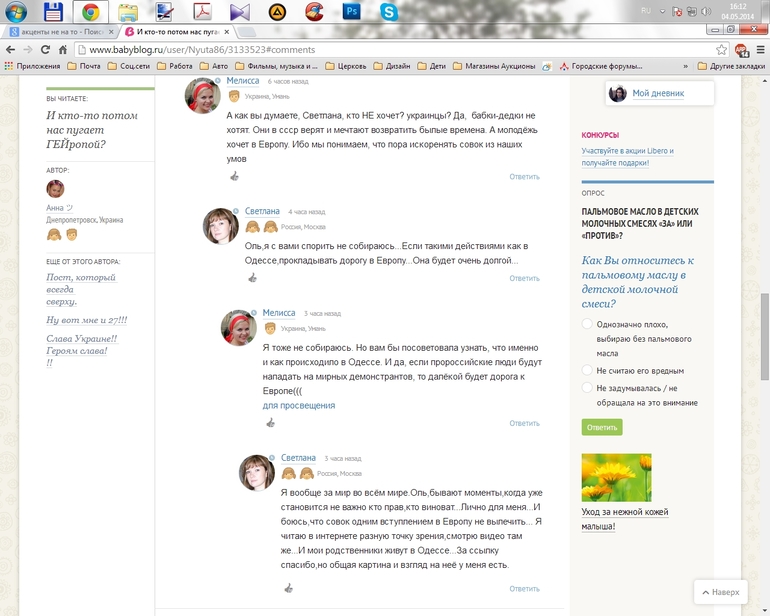Select 'Однозначно плохо' poll option

coord(587,324)
